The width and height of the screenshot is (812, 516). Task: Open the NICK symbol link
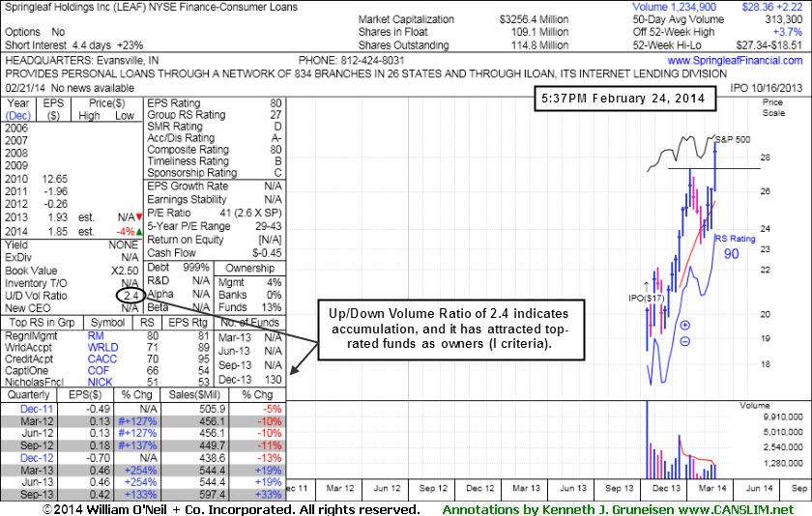point(100,382)
